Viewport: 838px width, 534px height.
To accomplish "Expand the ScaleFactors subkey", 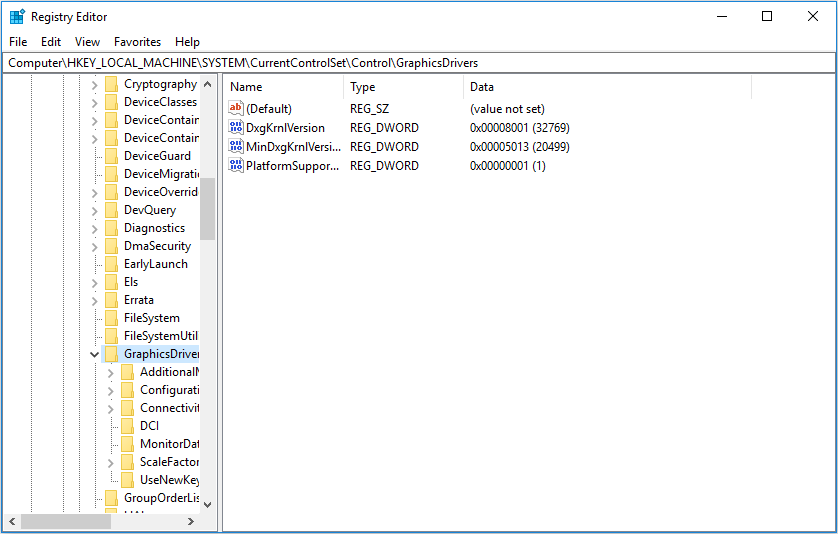I will tap(111, 462).
